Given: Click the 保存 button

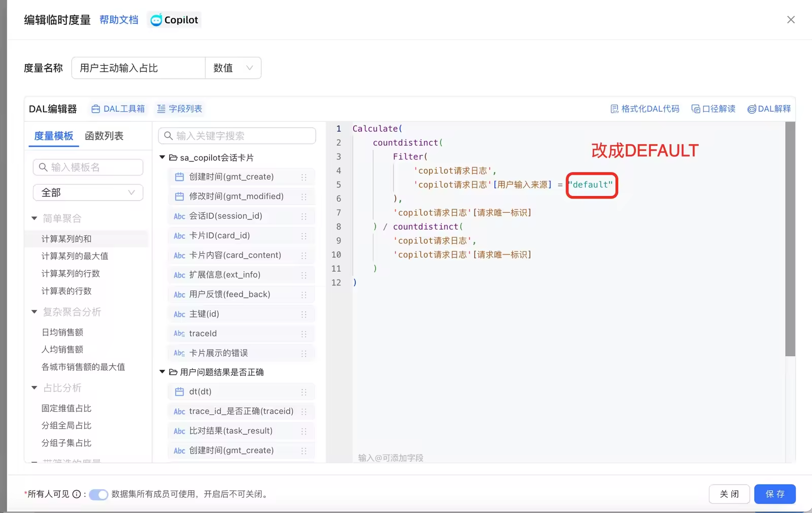Looking at the screenshot, I should coord(775,494).
